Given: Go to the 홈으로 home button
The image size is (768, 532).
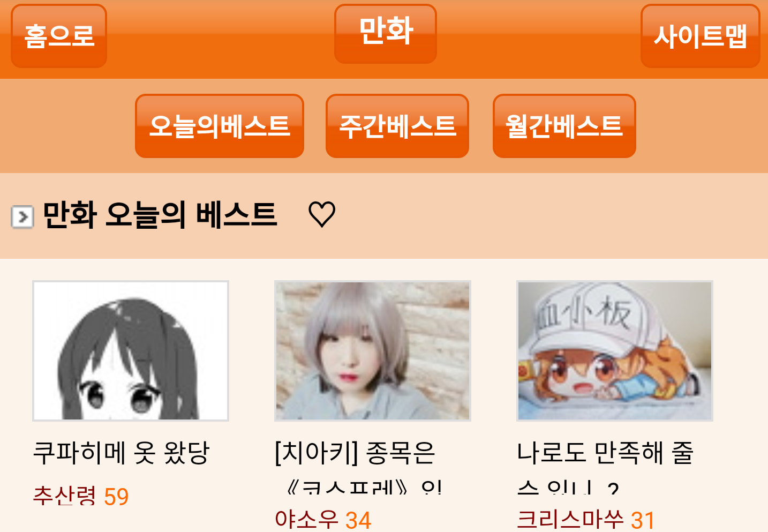Looking at the screenshot, I should point(59,36).
